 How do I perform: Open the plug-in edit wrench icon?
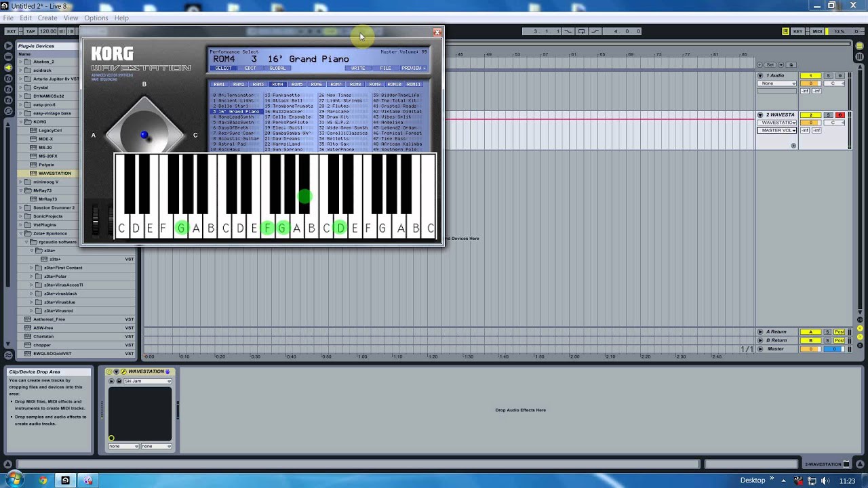(x=123, y=371)
